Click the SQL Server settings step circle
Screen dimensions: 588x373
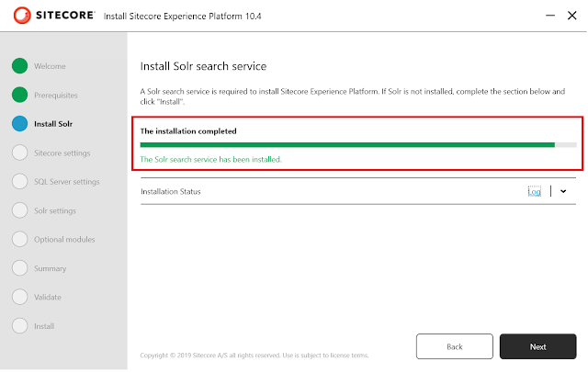point(19,181)
